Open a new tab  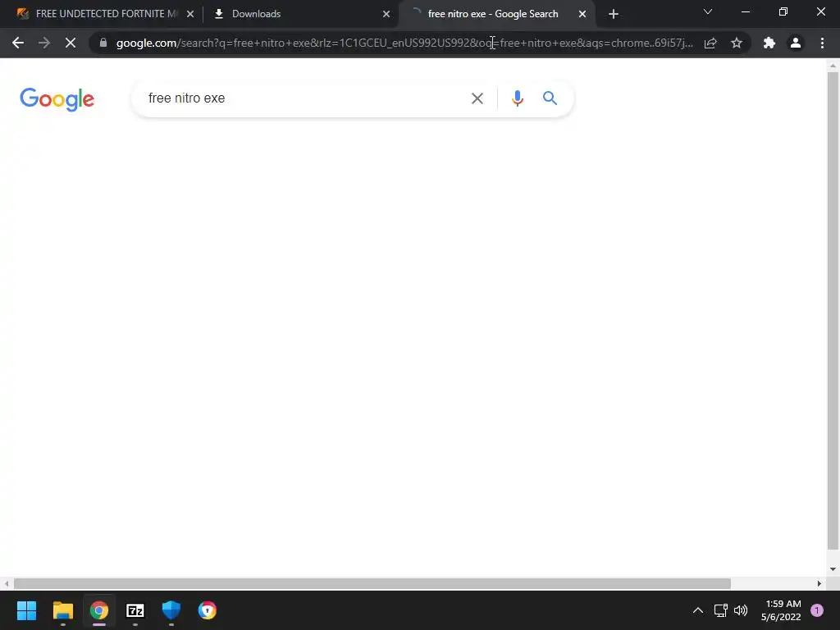(x=614, y=14)
